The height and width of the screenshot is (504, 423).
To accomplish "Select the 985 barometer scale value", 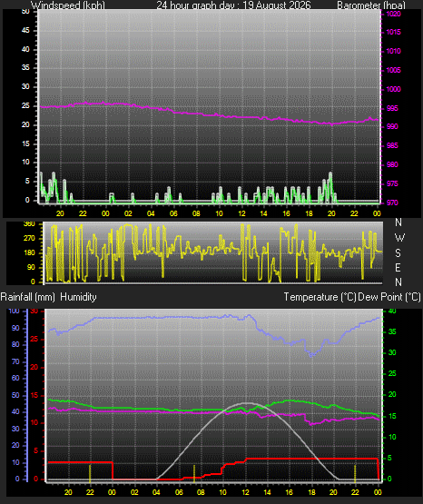I will click(x=392, y=145).
